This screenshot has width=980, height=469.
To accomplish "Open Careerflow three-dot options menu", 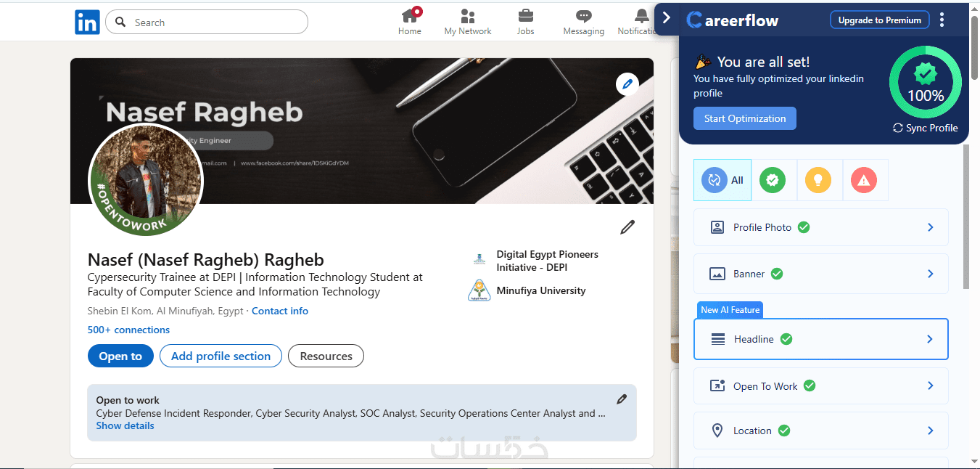I will [942, 20].
